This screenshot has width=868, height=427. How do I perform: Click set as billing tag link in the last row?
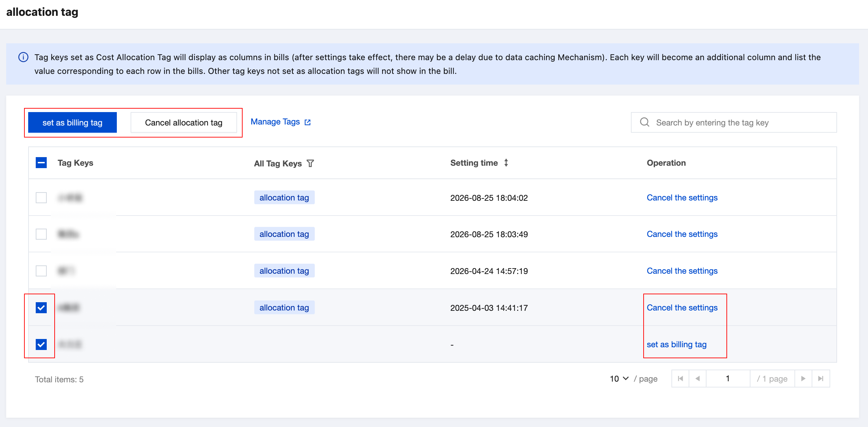point(677,344)
